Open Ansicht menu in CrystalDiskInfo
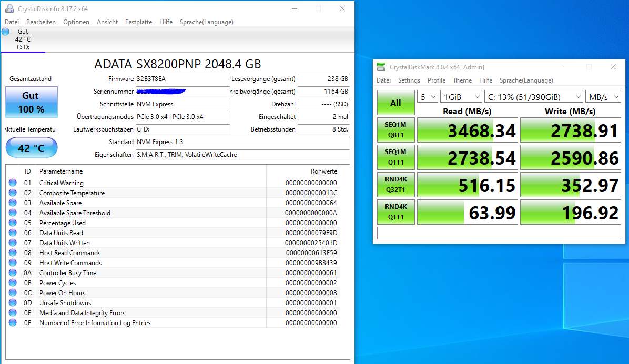The width and height of the screenshot is (629, 364). coord(107,22)
